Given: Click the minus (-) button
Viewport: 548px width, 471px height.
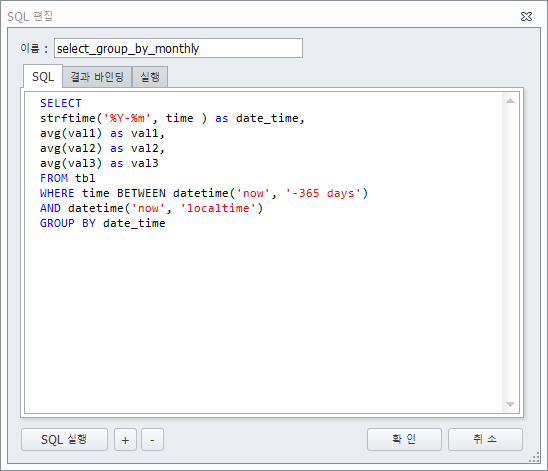Looking at the screenshot, I should [x=152, y=440].
